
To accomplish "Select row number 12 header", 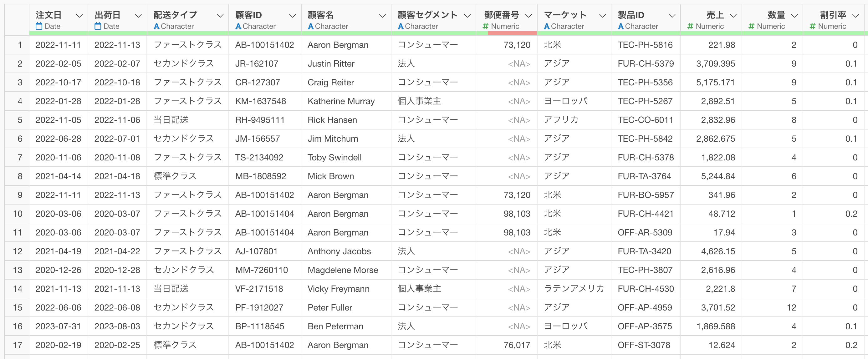I will (18, 251).
